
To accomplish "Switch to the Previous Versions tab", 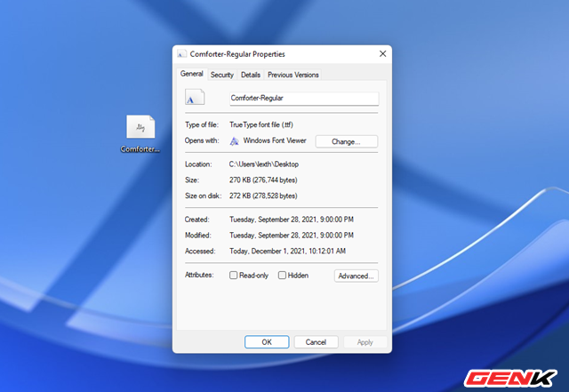I will [x=293, y=75].
